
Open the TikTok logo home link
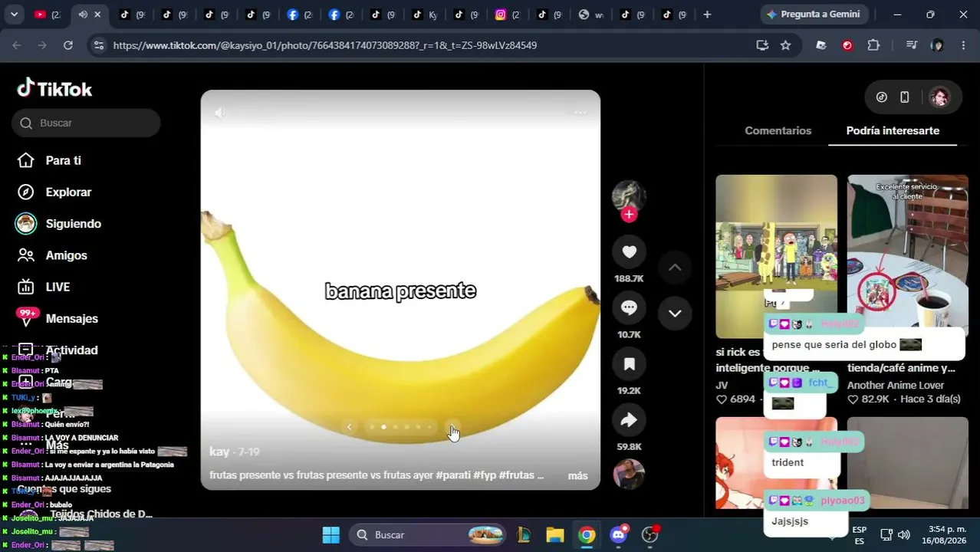click(54, 89)
